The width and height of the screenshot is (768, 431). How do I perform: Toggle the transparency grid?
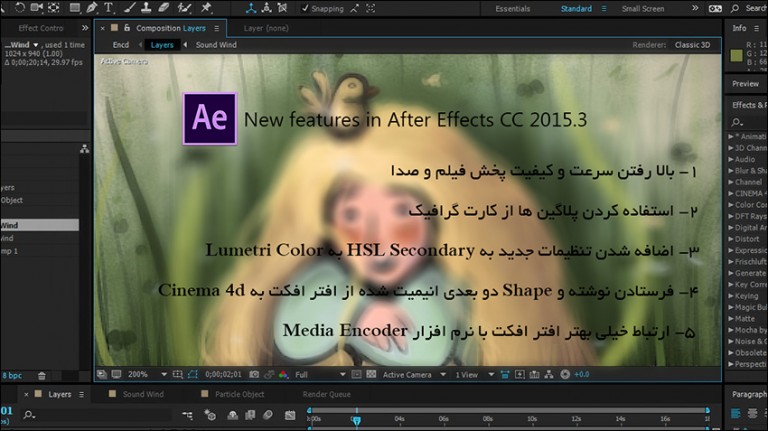371,375
